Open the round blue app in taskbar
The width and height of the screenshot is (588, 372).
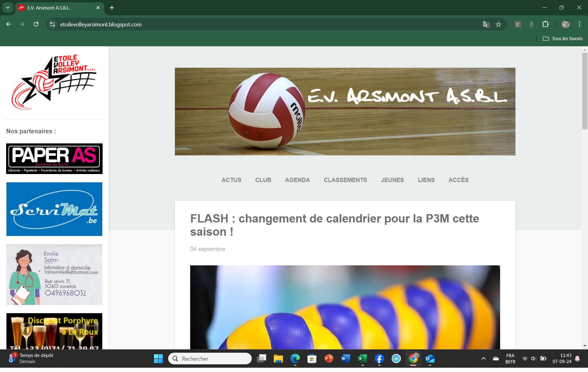tap(396, 359)
